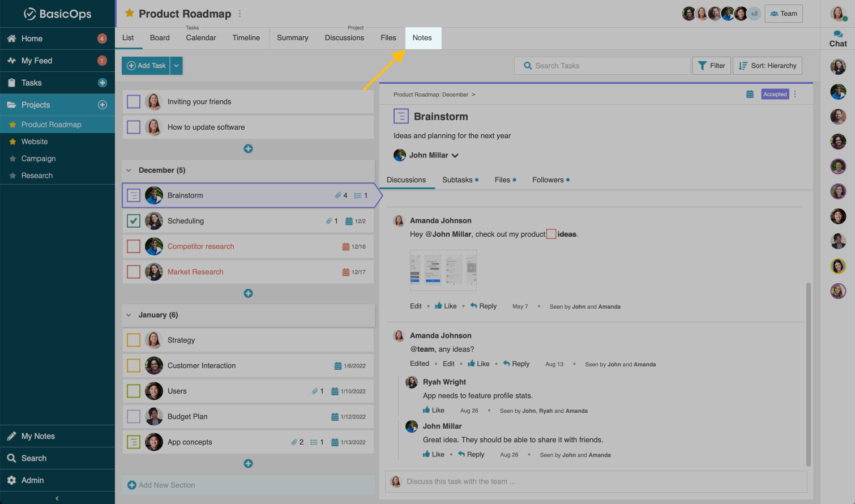Open the Add Task dropdown arrow
The height and width of the screenshot is (504, 855).
(x=177, y=66)
